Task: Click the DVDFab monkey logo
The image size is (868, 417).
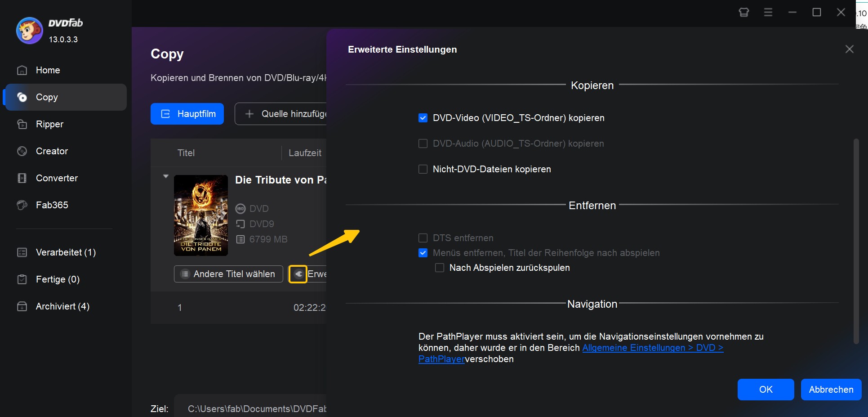Action: (x=29, y=31)
